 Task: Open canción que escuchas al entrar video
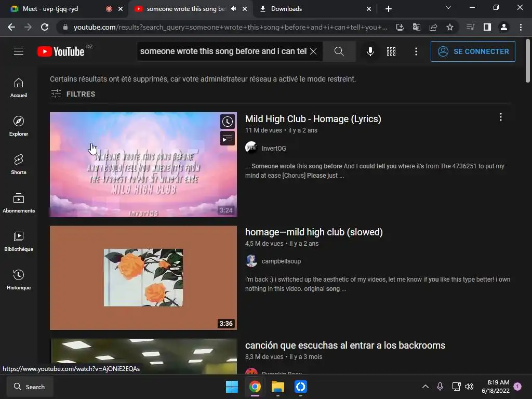345,345
